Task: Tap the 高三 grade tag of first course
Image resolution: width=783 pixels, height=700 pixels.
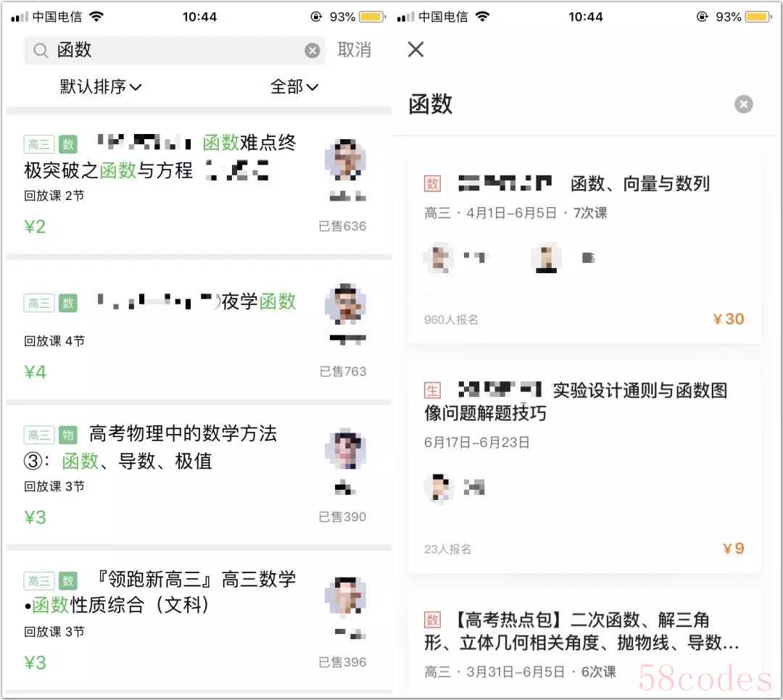Action: 39,145
